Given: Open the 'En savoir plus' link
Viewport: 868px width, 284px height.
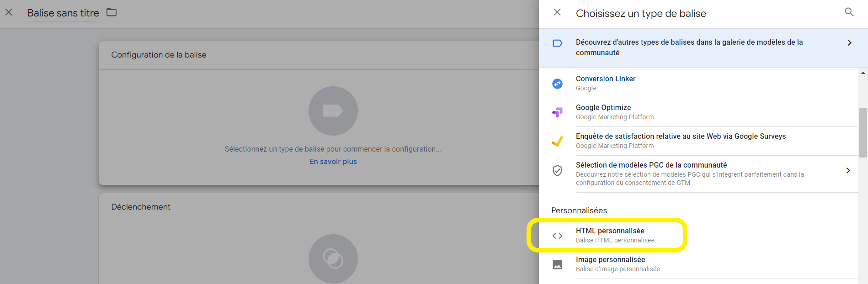Looking at the screenshot, I should [333, 162].
